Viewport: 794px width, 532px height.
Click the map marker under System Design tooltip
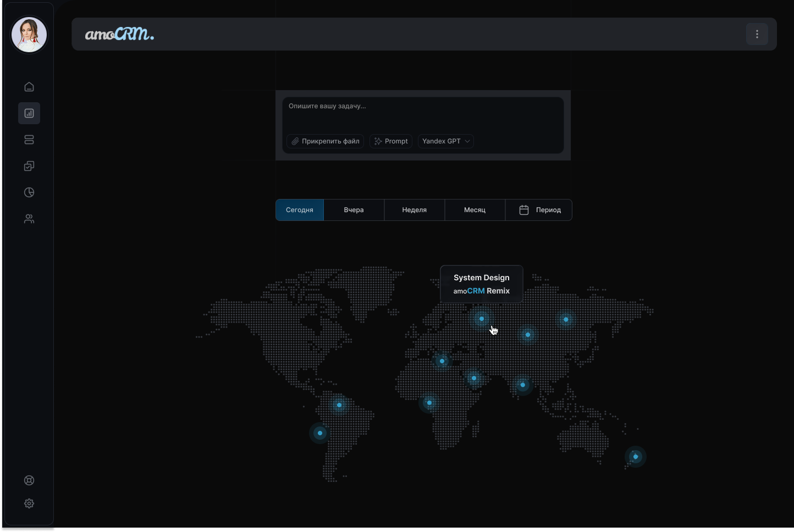482,319
